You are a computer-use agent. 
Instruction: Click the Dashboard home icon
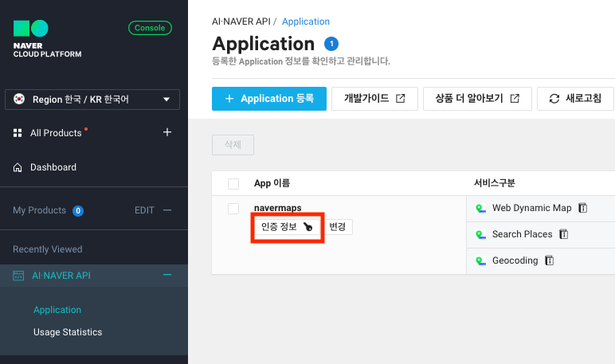pyautogui.click(x=18, y=167)
